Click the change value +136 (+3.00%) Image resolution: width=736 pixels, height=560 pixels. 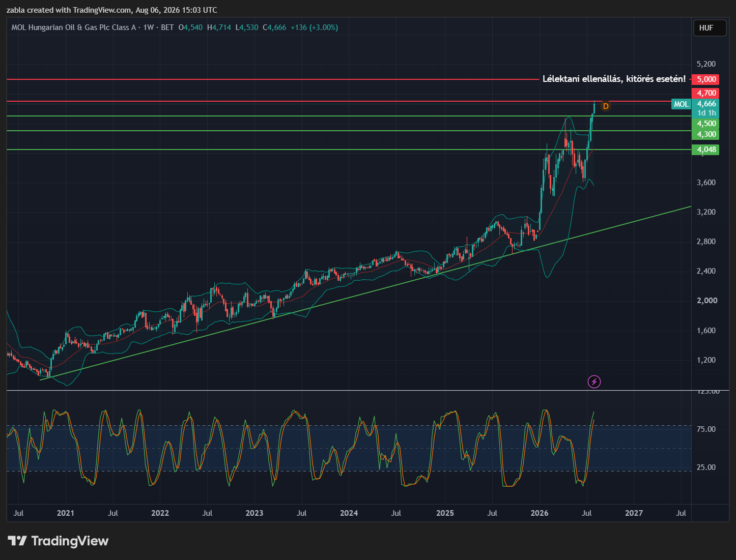[314, 27]
